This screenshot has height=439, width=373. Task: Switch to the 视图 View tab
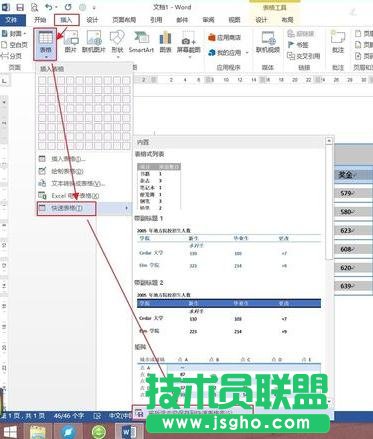coord(234,20)
